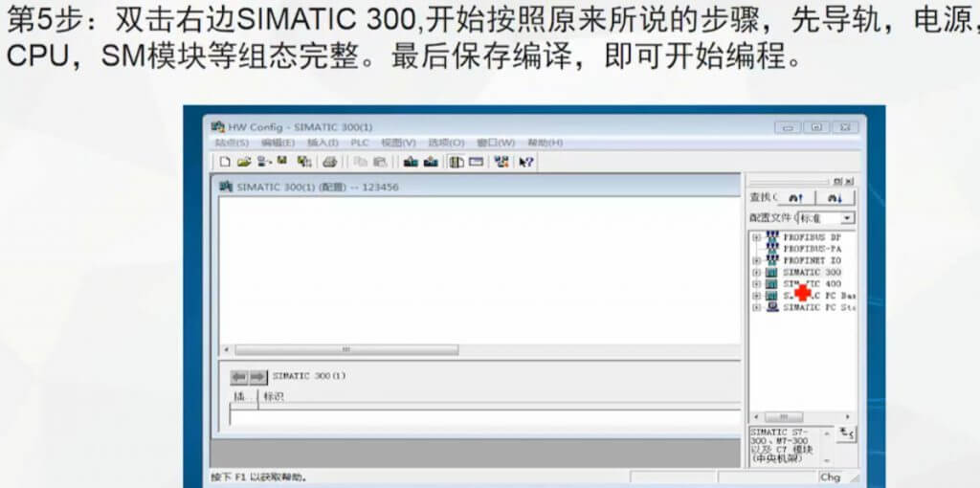This screenshot has width=980, height=488.
Task: Click the SIMATIC 300(1) label beside arrows
Action: 309,376
